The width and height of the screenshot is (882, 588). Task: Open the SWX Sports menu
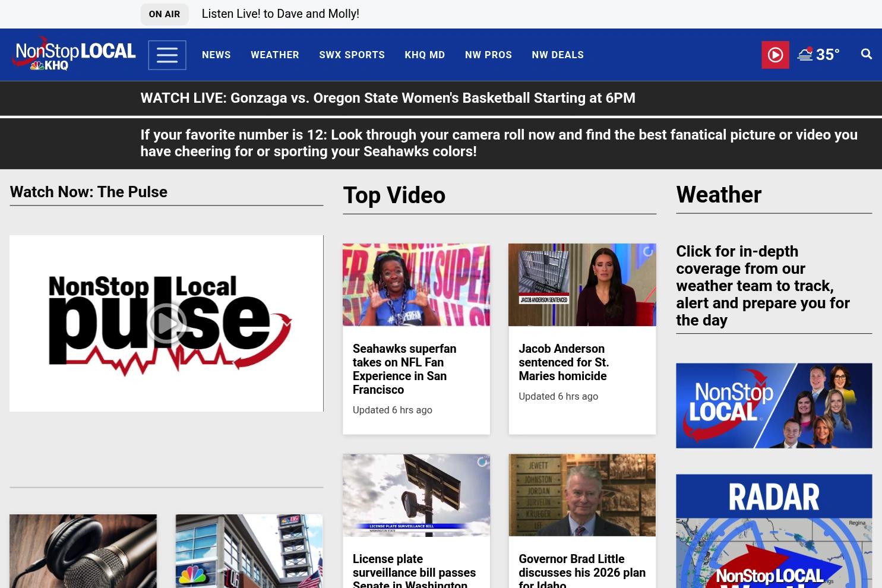352,55
